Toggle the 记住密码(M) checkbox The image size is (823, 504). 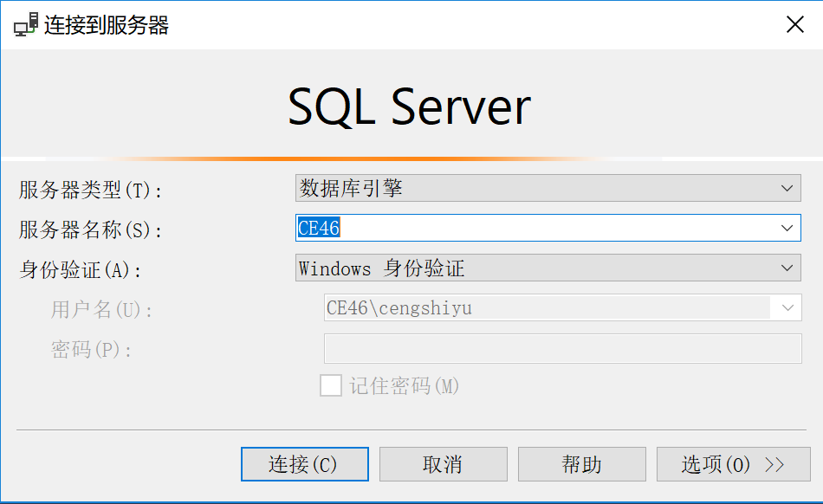(331, 385)
